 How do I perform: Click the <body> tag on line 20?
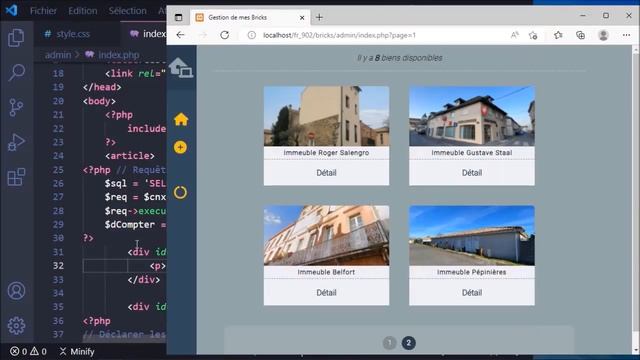pos(99,101)
